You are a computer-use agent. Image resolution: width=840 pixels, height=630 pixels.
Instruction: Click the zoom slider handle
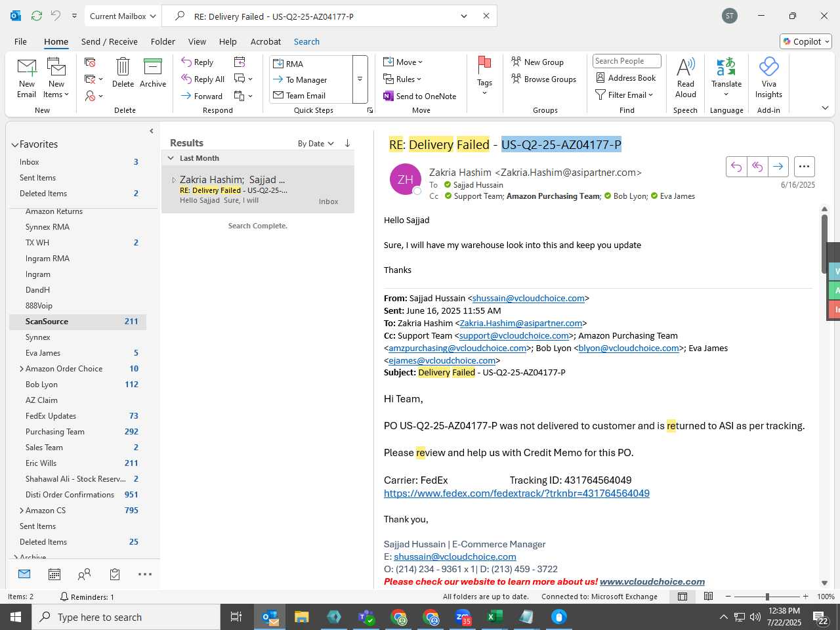[x=767, y=597]
